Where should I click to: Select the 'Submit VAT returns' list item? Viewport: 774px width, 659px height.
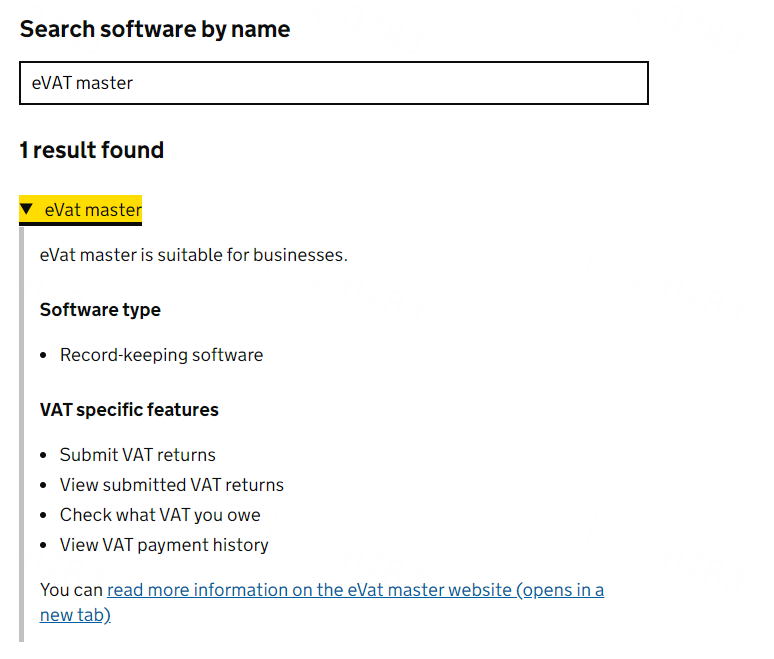click(137, 455)
